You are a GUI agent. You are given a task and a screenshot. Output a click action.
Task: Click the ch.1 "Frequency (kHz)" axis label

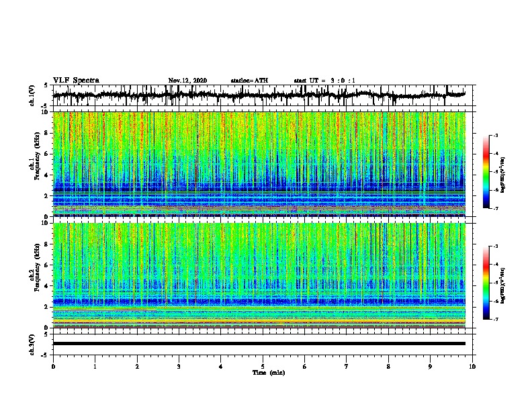pyautogui.click(x=37, y=156)
